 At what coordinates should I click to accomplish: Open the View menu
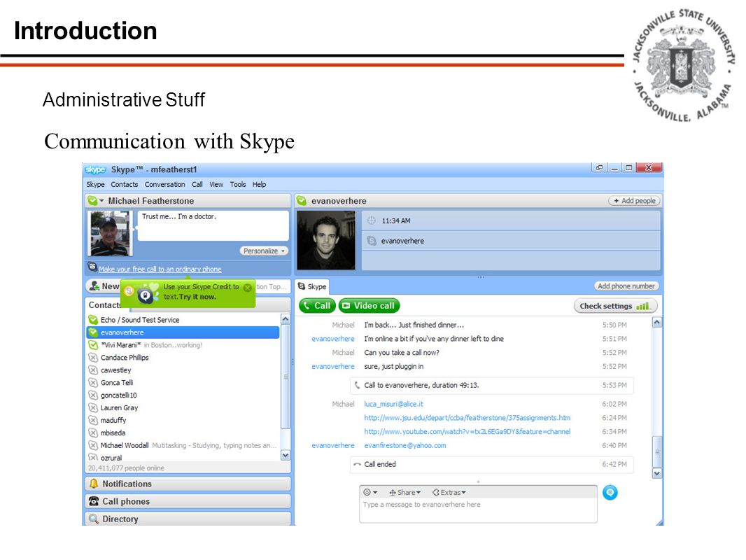[216, 185]
